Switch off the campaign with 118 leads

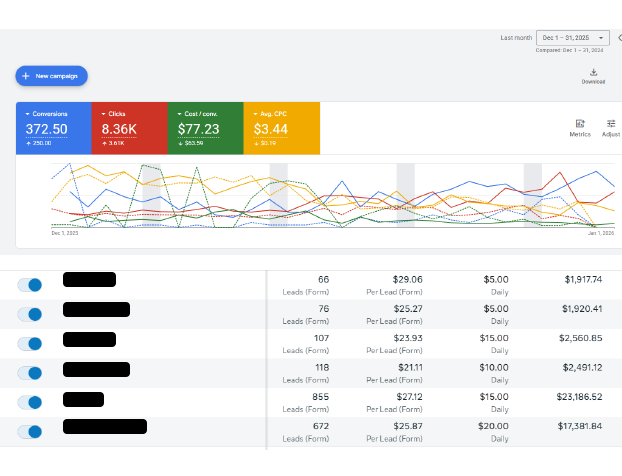31,373
